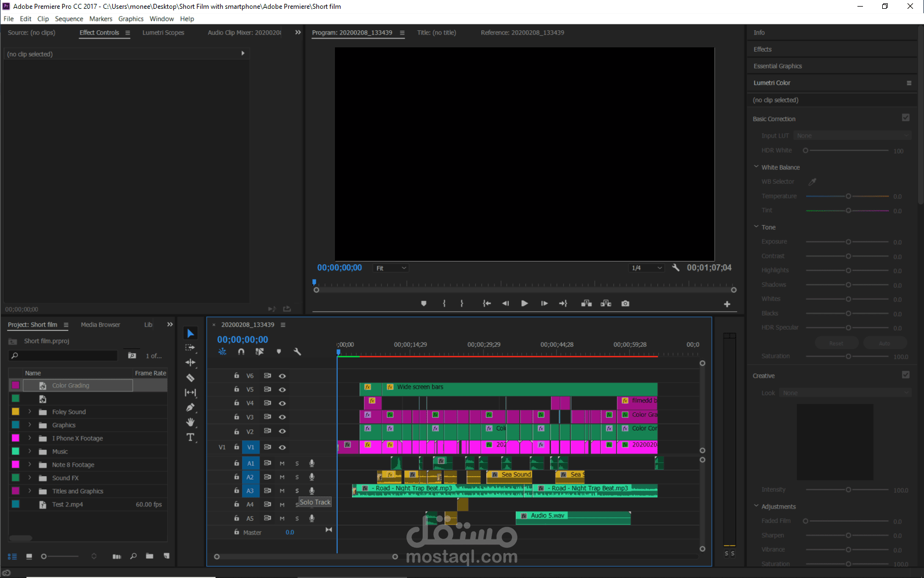Click the Project panel search field
This screenshot has height=578, width=924.
[x=63, y=356]
